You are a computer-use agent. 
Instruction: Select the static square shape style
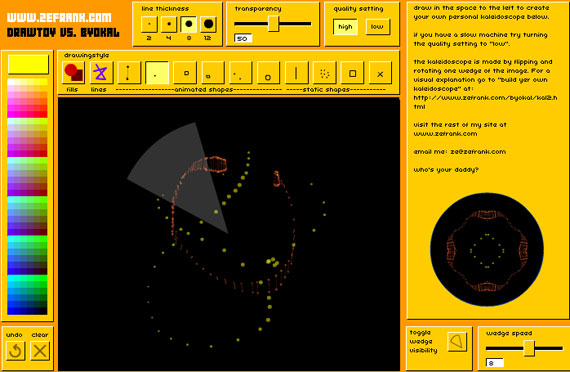(352, 73)
